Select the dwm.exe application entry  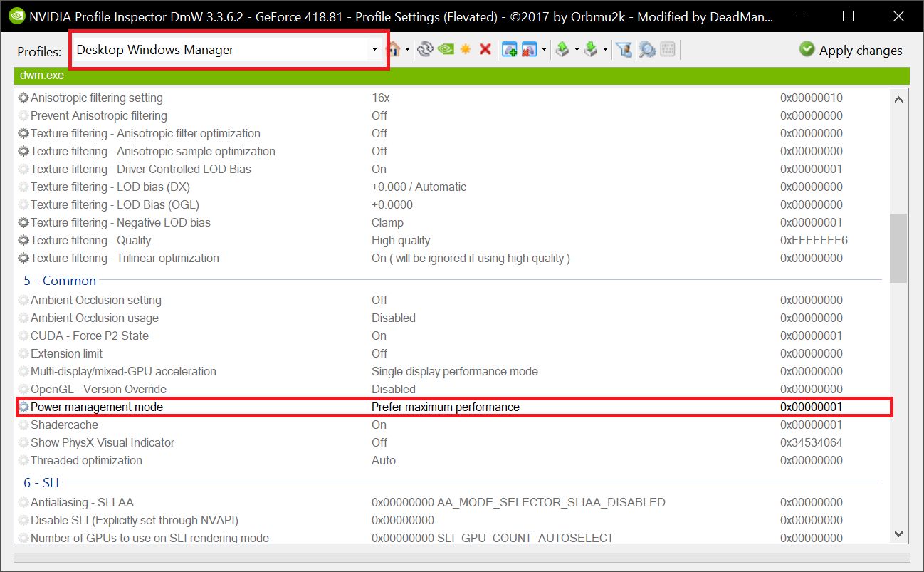pyautogui.click(x=43, y=75)
